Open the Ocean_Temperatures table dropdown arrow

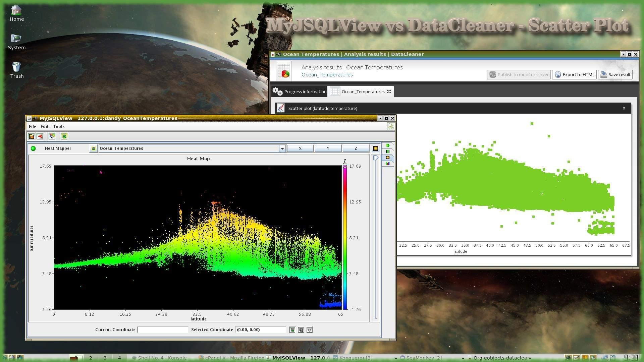click(282, 148)
